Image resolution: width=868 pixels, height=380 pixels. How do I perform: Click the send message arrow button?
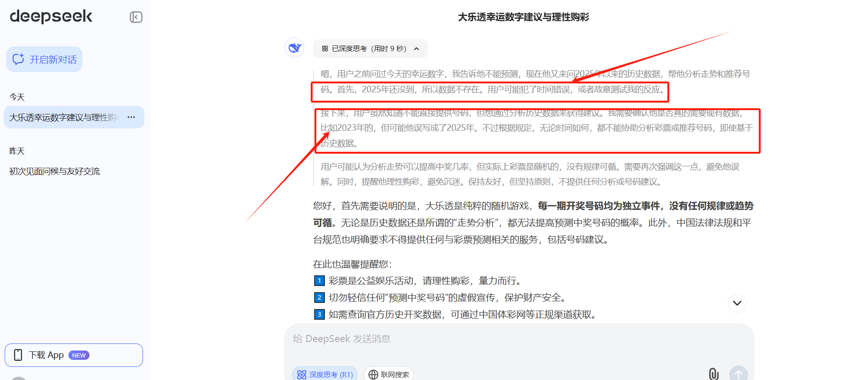tap(738, 374)
